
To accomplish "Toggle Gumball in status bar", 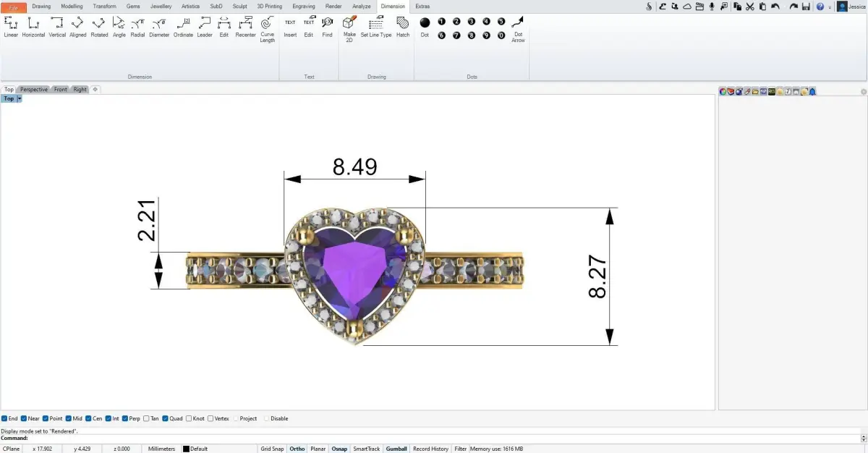I will pos(396,449).
